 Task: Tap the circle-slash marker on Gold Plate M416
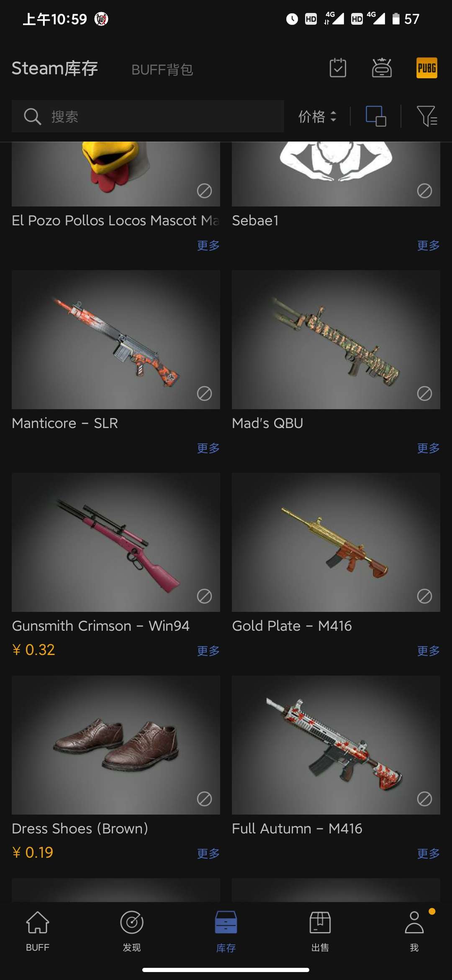424,596
